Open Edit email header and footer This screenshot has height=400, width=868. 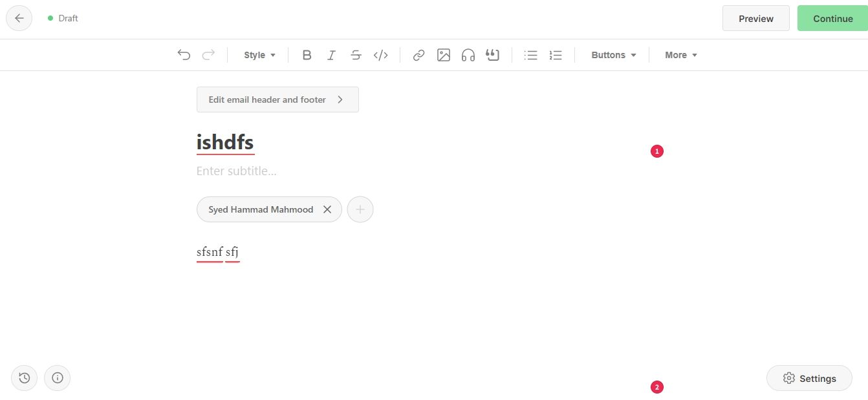(277, 100)
